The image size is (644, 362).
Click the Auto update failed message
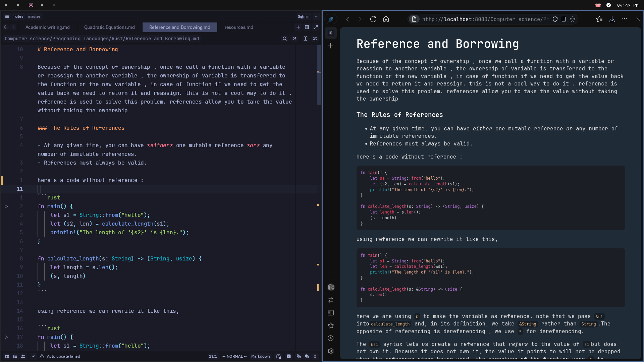click(x=60, y=356)
